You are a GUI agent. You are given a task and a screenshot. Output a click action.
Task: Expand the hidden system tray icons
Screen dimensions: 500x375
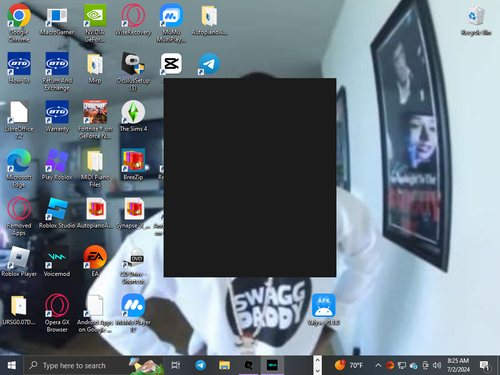[378, 365]
